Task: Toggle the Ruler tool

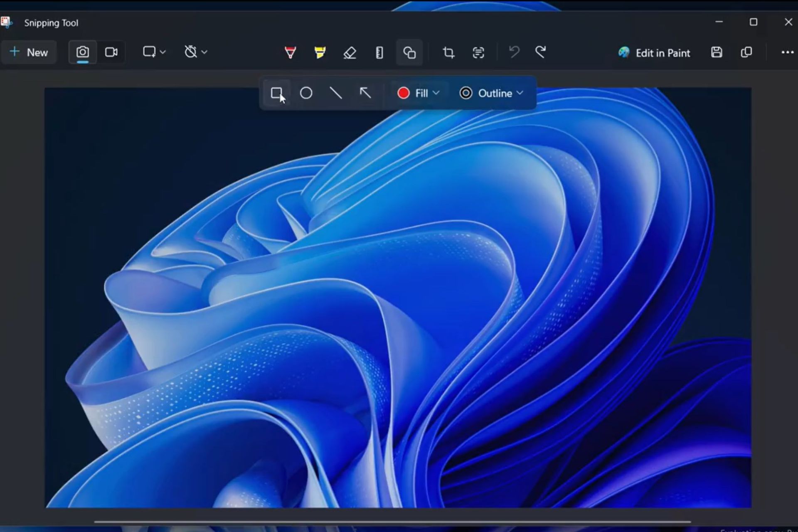Action: tap(379, 52)
